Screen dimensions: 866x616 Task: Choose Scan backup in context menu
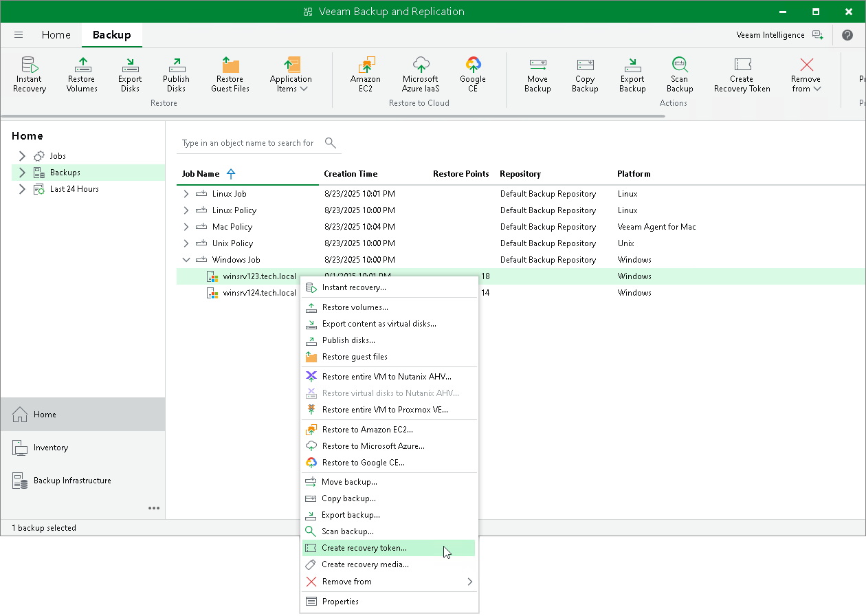tap(389, 531)
